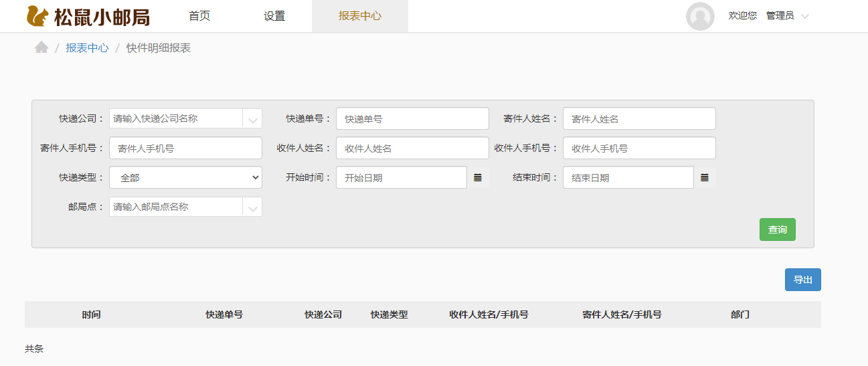Click the 快递公司 column header
Viewport: 868px width, 366px height.
(323, 314)
